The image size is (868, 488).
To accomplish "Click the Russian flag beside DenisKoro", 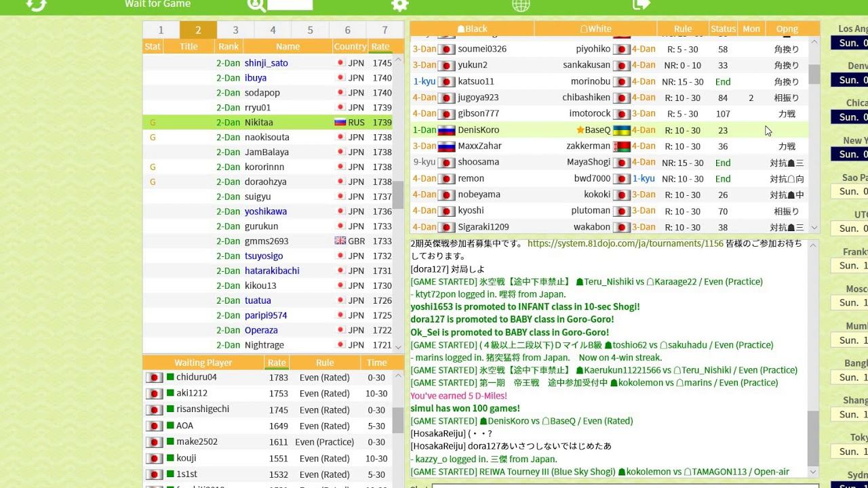I will (x=446, y=130).
